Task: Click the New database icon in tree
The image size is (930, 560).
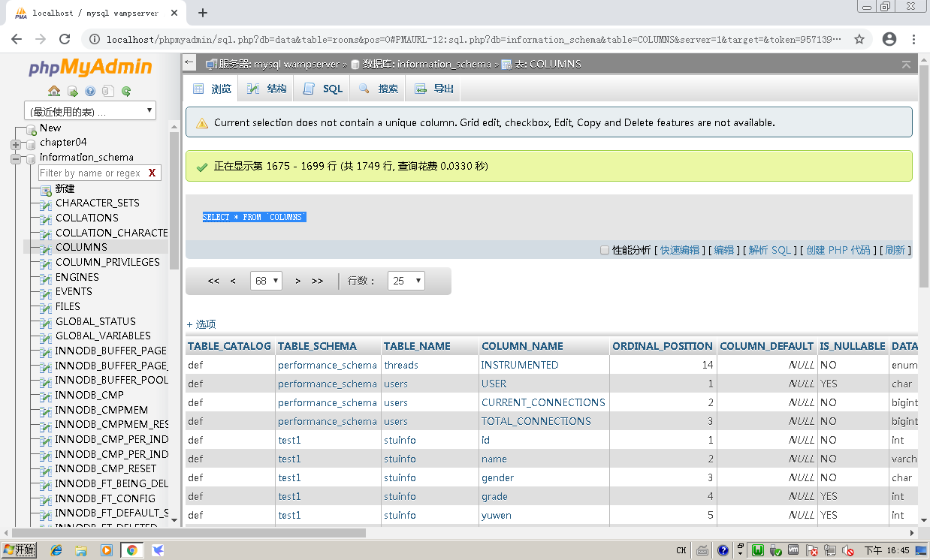Action: point(31,128)
